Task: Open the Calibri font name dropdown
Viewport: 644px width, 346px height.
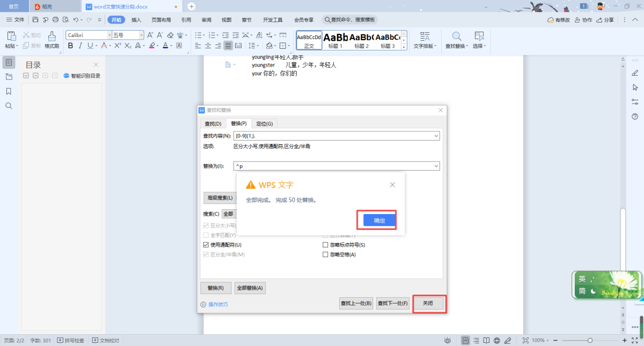Action: coord(109,35)
